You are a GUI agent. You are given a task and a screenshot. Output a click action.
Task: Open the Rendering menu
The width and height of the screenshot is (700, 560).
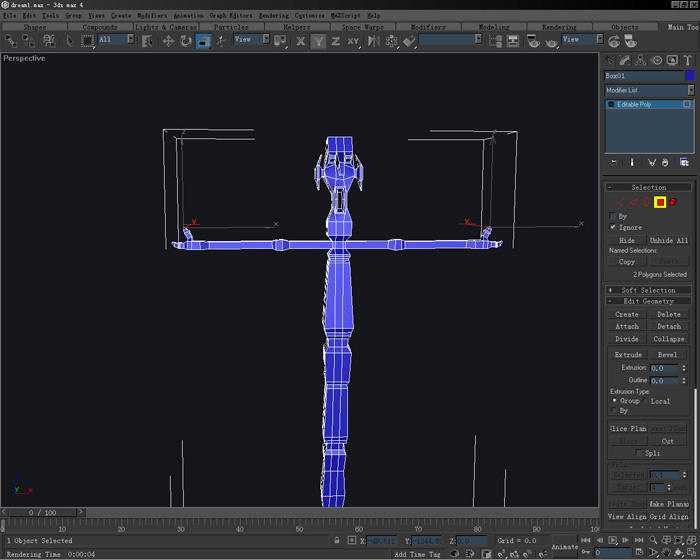click(x=274, y=16)
